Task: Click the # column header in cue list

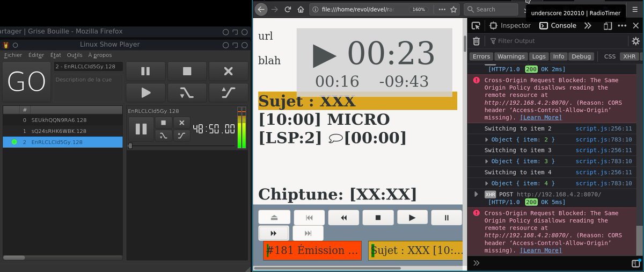Action: click(24, 110)
